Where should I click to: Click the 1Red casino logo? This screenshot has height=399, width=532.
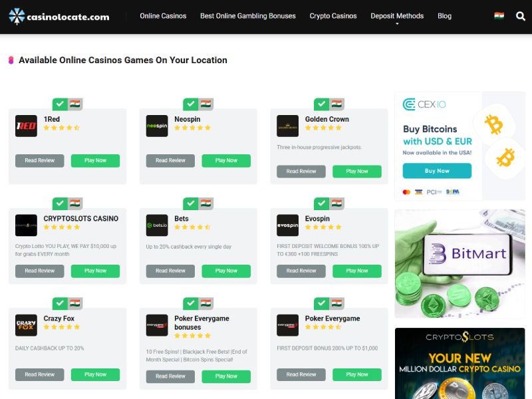[26, 126]
